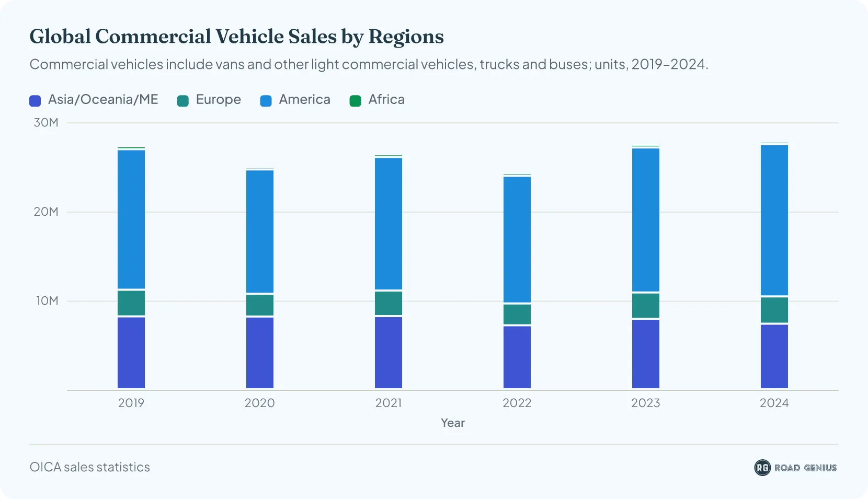Viewport: 868px width, 499px height.
Task: Click the 20M y-axis label
Action: 46,212
